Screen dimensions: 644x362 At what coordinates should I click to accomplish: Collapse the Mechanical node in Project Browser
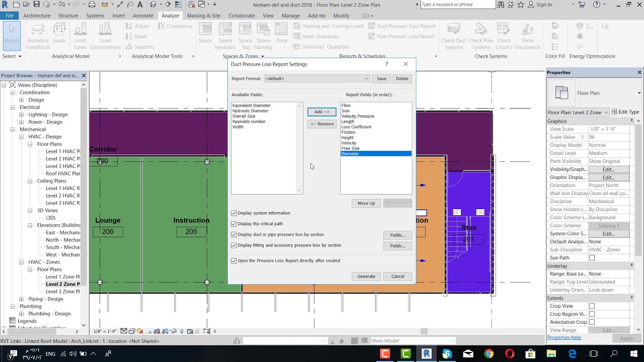point(13,129)
